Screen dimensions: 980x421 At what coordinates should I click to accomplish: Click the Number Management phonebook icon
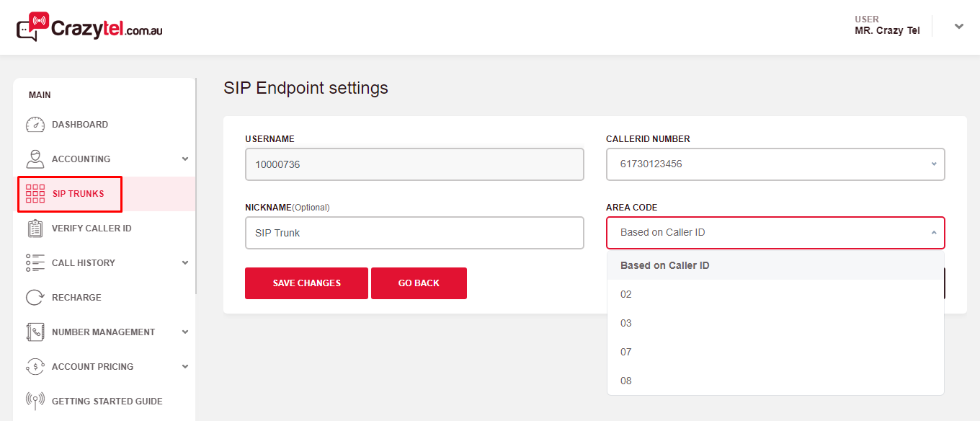(x=35, y=332)
